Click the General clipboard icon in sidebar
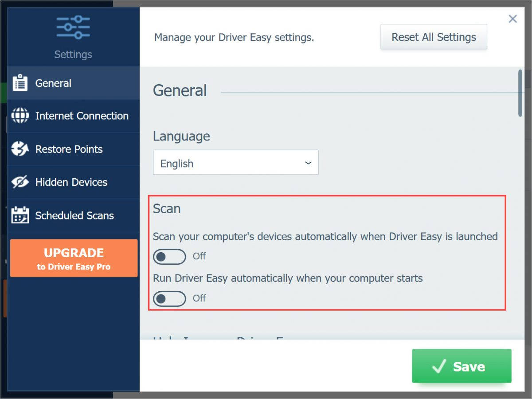The width and height of the screenshot is (532, 399). coord(20,83)
